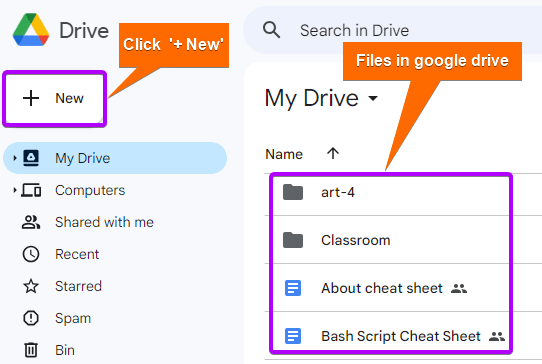
Task: Click the art-4 folder icon
Action: coord(293,192)
